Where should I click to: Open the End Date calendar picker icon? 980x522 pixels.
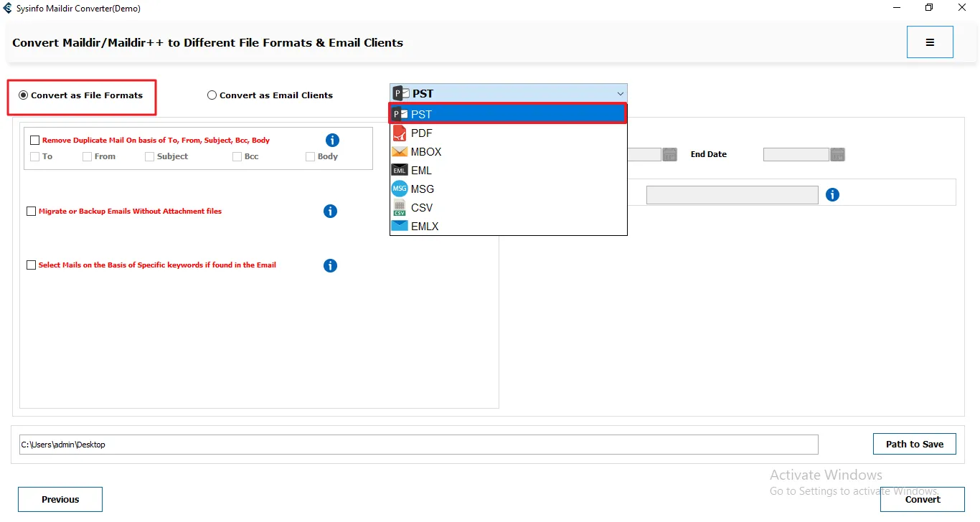pos(837,154)
